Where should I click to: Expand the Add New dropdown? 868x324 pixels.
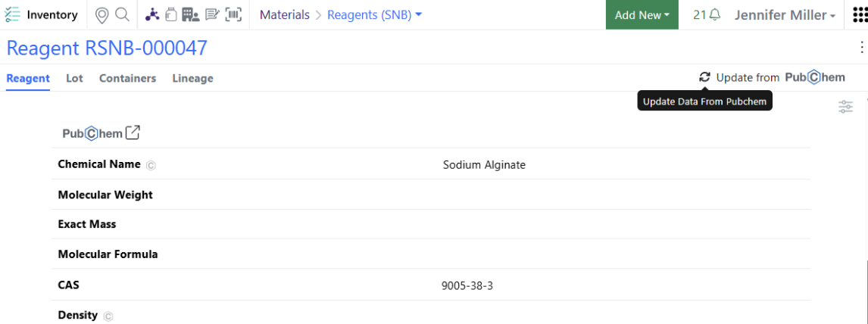point(642,15)
